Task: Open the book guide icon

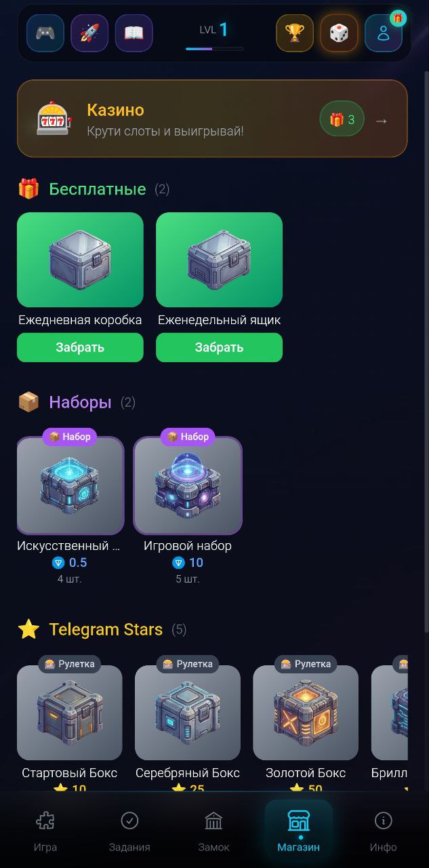Action: 134,33
